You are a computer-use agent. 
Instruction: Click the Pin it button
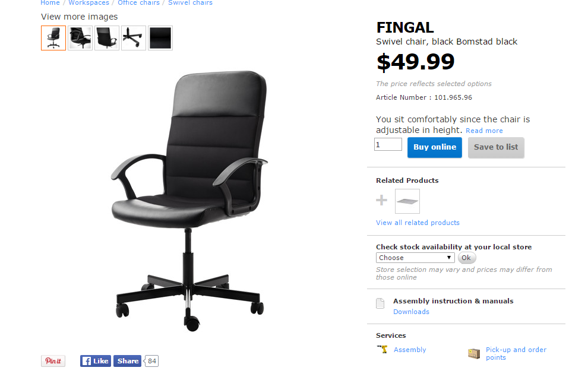[53, 361]
